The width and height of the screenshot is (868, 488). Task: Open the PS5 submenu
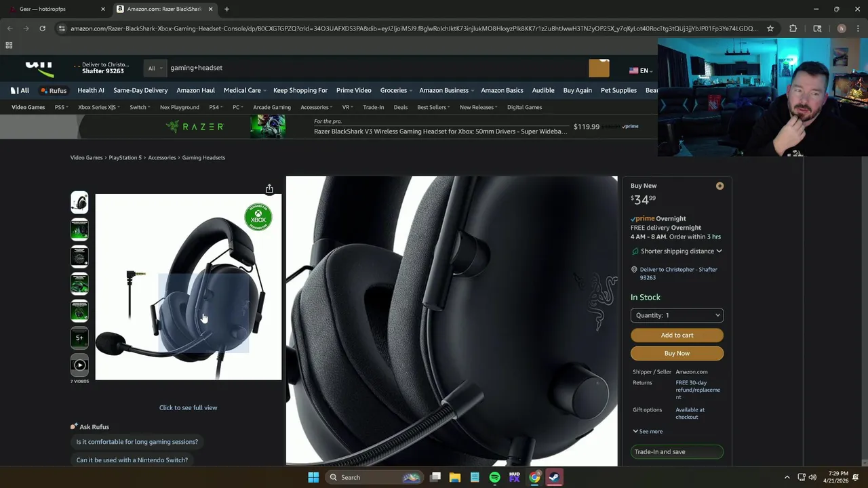[x=62, y=107]
